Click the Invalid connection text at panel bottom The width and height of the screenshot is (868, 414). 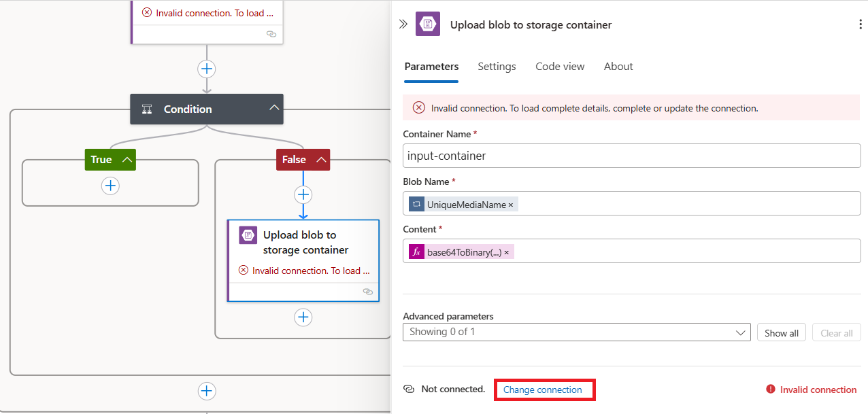pyautogui.click(x=818, y=390)
